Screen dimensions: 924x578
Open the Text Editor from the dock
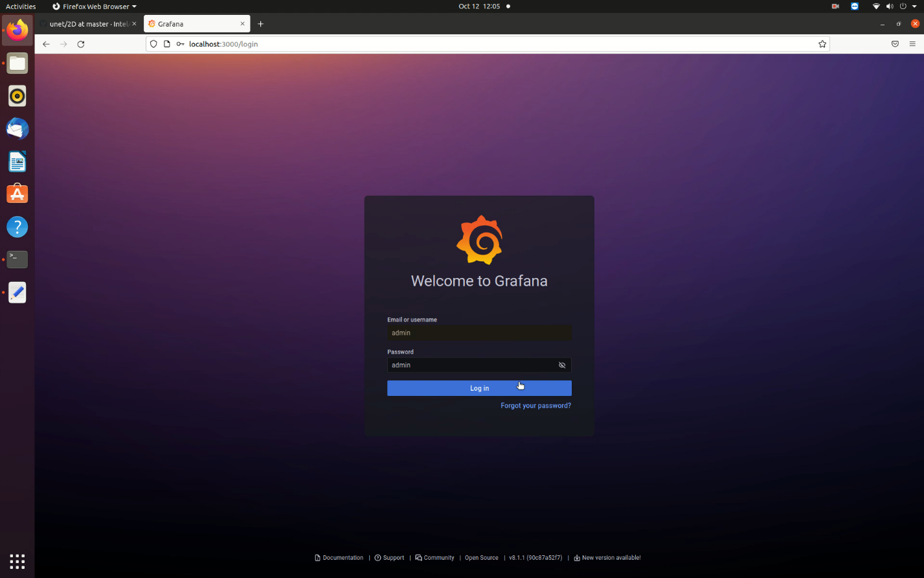click(17, 292)
